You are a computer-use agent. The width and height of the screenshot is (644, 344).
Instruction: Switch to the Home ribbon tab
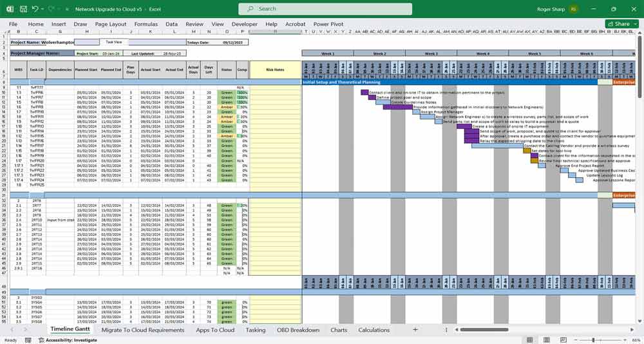click(x=35, y=24)
